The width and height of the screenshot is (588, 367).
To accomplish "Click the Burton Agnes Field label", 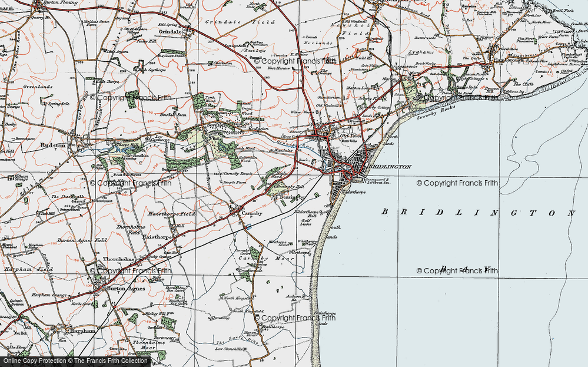I will (82, 240).
